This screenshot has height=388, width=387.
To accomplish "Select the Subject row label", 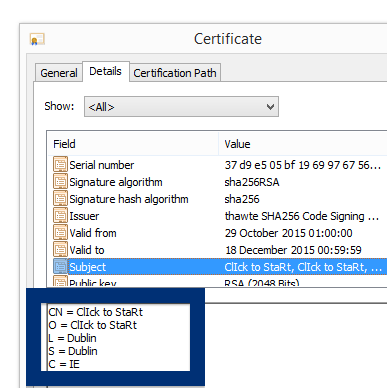I will (x=87, y=267).
